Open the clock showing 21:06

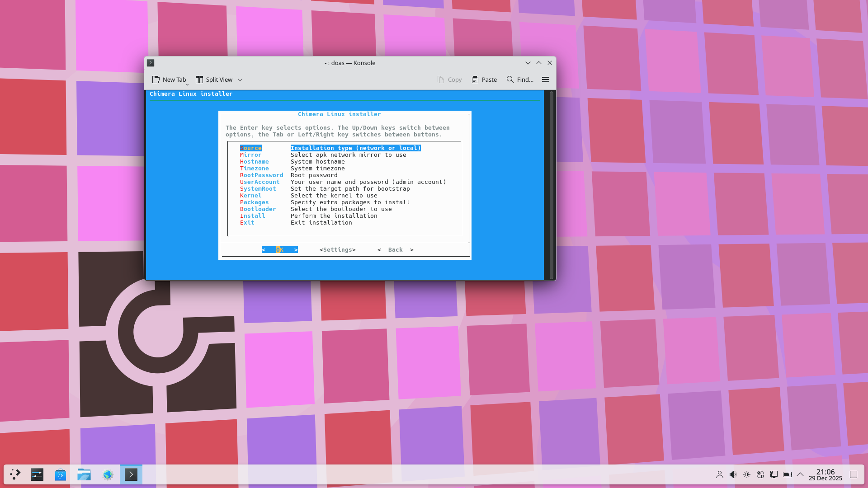(826, 474)
